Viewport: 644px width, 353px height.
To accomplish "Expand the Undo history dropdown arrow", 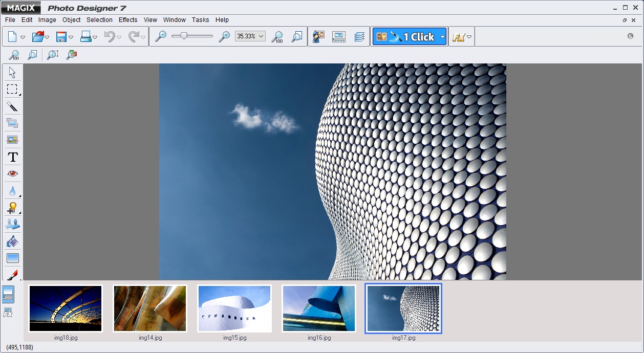I will 119,37.
